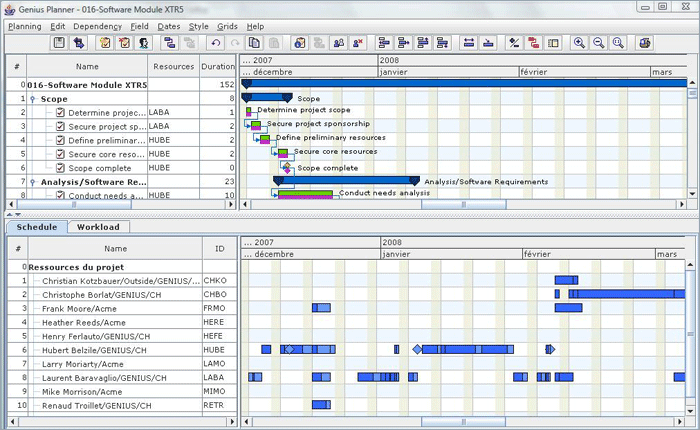Click the Copy icon in the toolbar

(254, 43)
